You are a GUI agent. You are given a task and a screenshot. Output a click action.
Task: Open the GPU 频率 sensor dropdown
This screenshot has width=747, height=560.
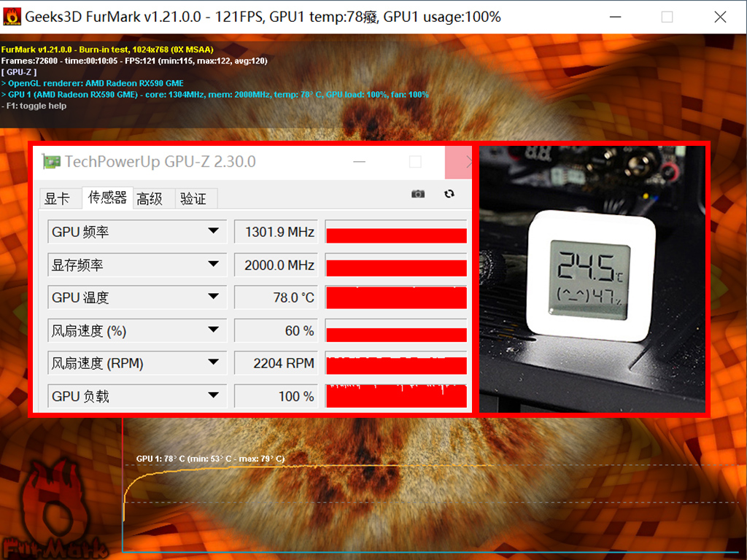(214, 231)
